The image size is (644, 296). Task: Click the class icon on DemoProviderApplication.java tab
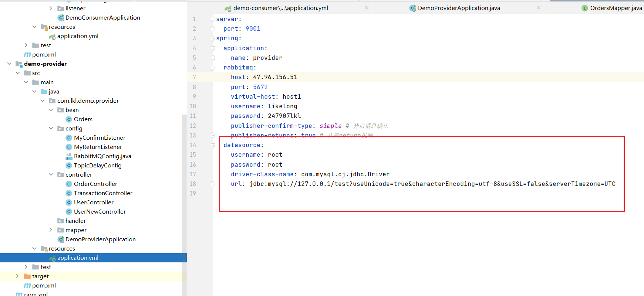click(x=412, y=8)
